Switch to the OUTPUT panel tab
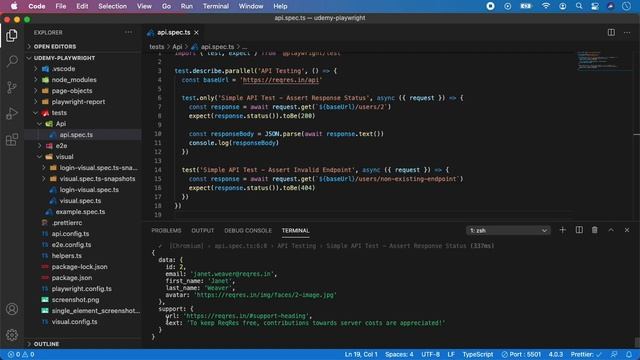 click(202, 231)
